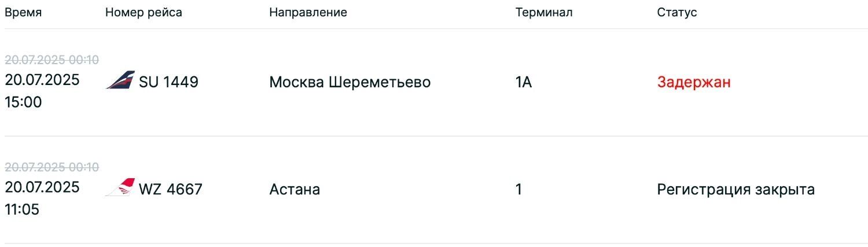Click the new 15:00 departure time
868x247 pixels.
(24, 102)
